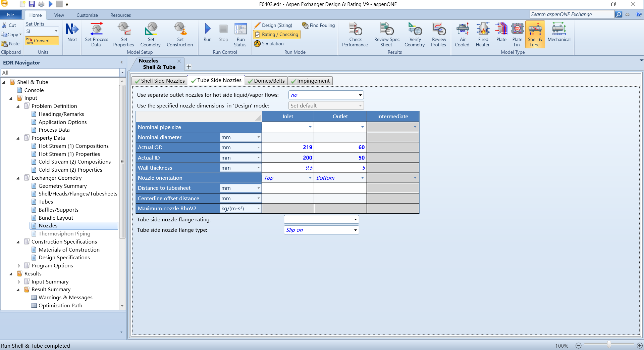Expand the Program Options tree node
The height and width of the screenshot is (350, 644).
[19, 266]
